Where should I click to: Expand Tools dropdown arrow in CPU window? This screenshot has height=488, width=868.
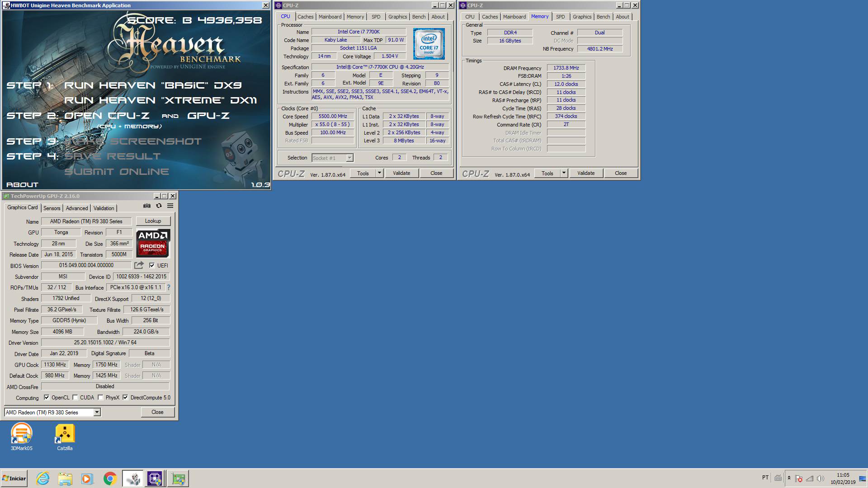379,173
